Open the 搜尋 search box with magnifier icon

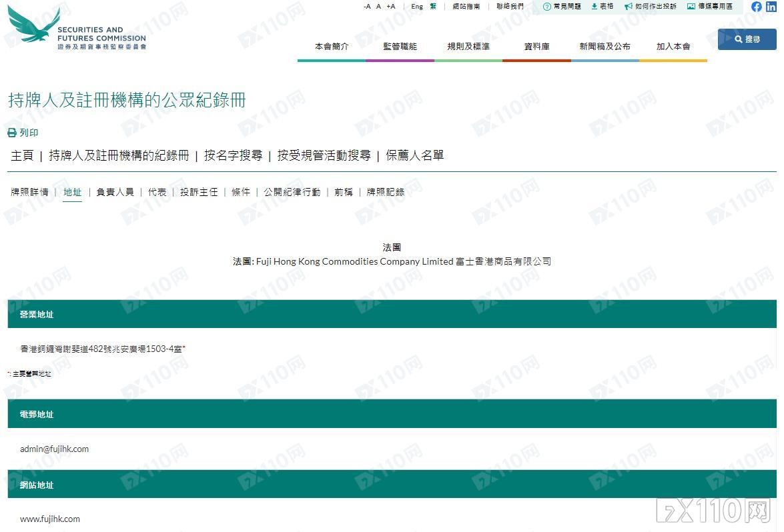pos(747,39)
